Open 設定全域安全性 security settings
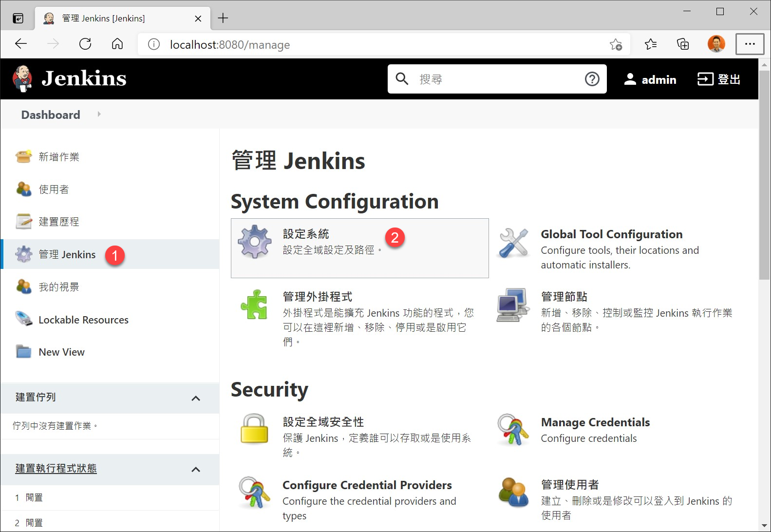Screen dimensions: 771x532 click(323, 421)
